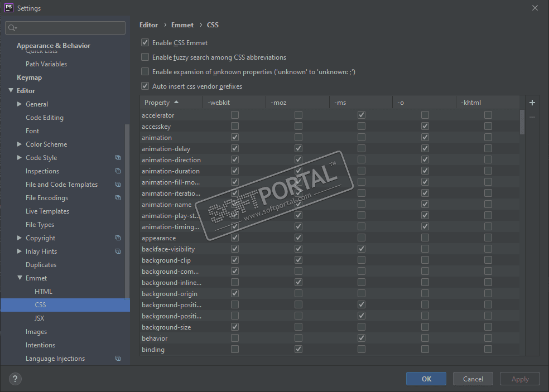Open the Keymap settings page
The image size is (549, 392).
click(30, 78)
